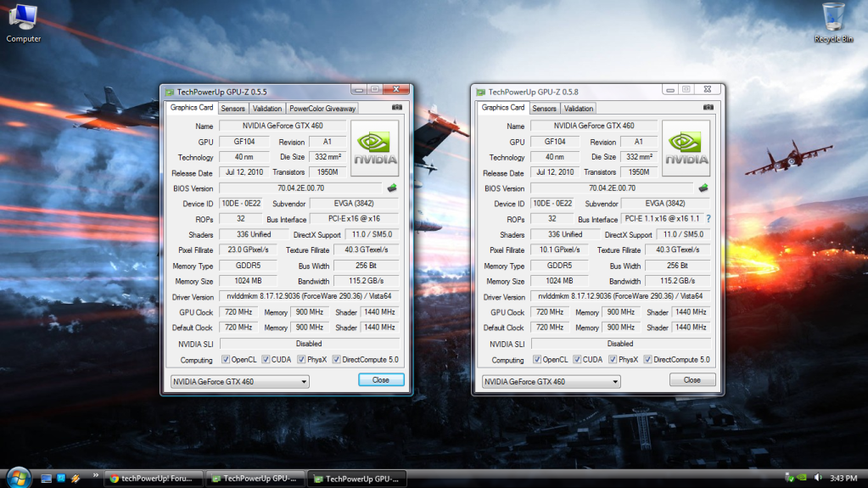Screen dimensions: 868x488
Task: Open the GPU selector dropdown in GPU-Z 0.5.5
Action: (x=239, y=382)
